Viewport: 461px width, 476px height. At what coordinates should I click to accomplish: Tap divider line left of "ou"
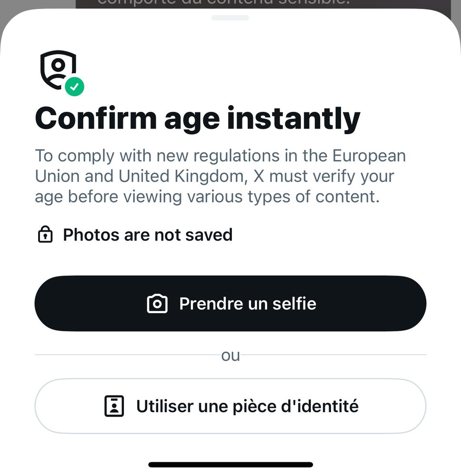pos(124,355)
